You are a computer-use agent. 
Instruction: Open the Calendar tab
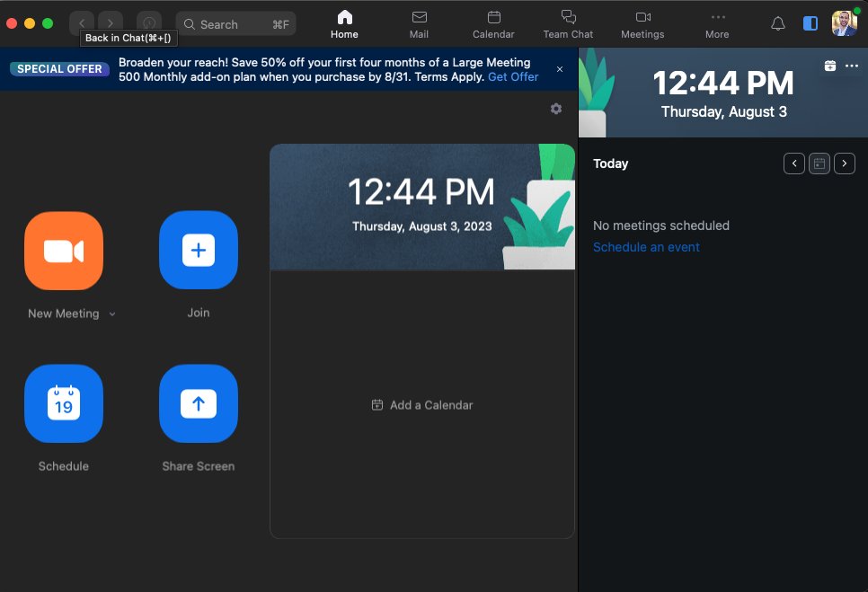pos(493,24)
